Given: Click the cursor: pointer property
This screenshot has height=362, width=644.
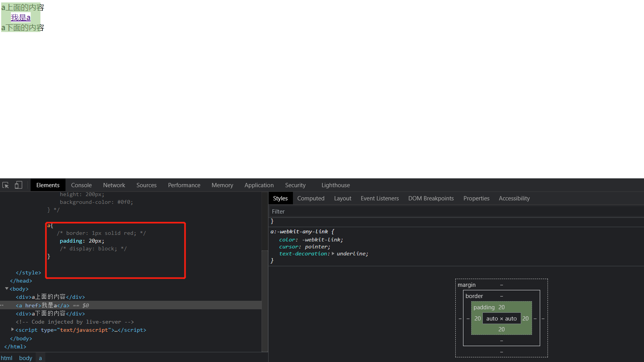Looking at the screenshot, I should click(x=305, y=247).
